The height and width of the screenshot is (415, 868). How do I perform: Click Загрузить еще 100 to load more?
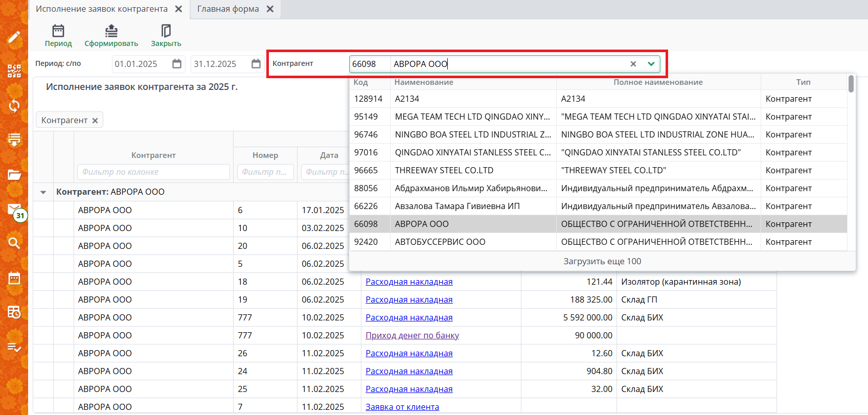[x=602, y=261]
